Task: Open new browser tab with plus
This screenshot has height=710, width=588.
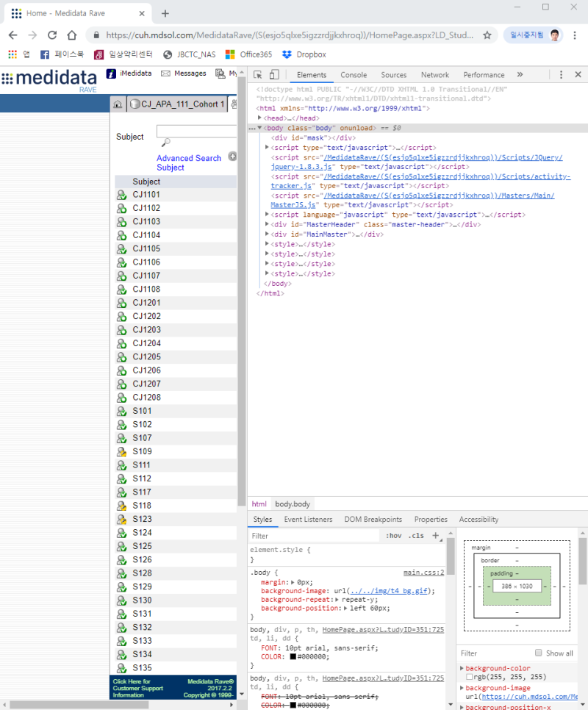Action: [x=165, y=13]
